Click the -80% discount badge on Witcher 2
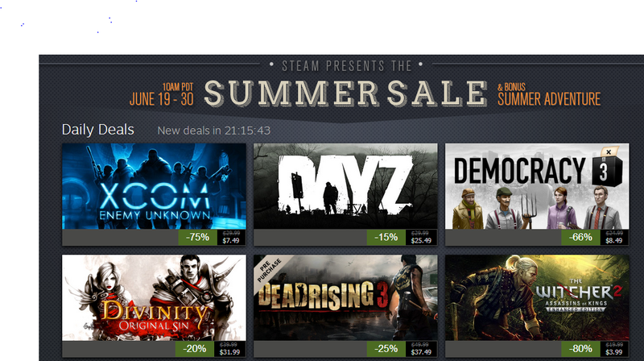The height and width of the screenshot is (361, 644). tap(580, 349)
